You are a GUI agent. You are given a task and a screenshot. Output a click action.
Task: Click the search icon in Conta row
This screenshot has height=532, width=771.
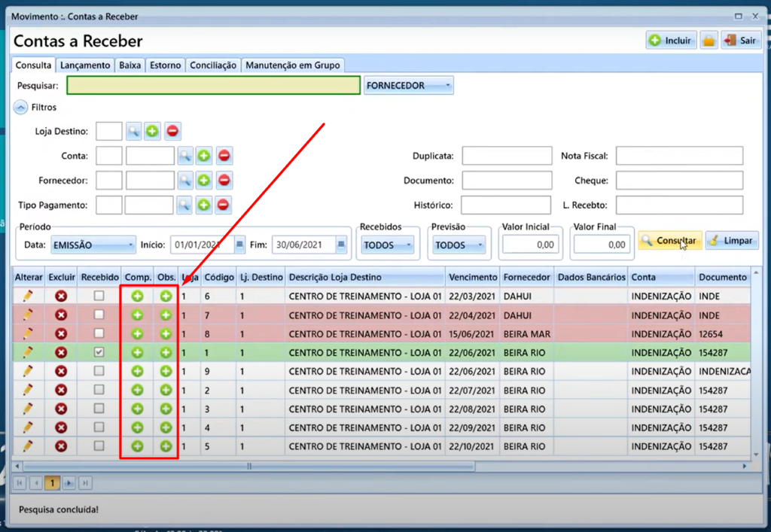[x=185, y=157]
